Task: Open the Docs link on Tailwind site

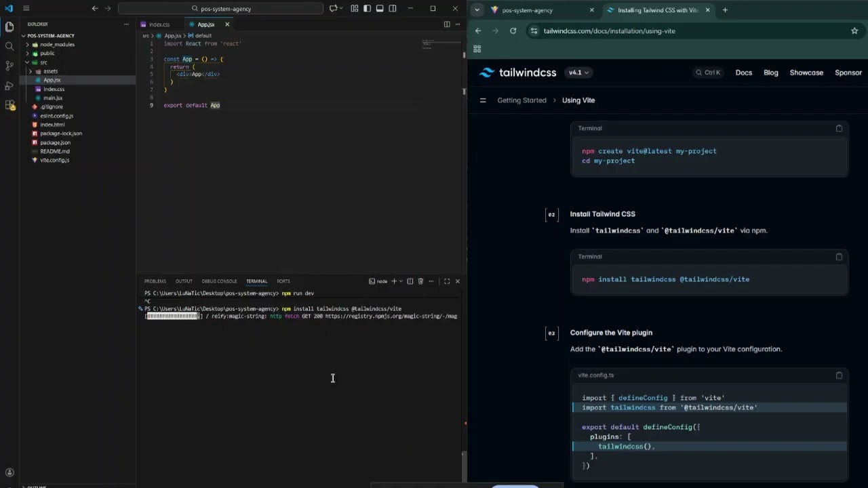Action: click(x=744, y=73)
